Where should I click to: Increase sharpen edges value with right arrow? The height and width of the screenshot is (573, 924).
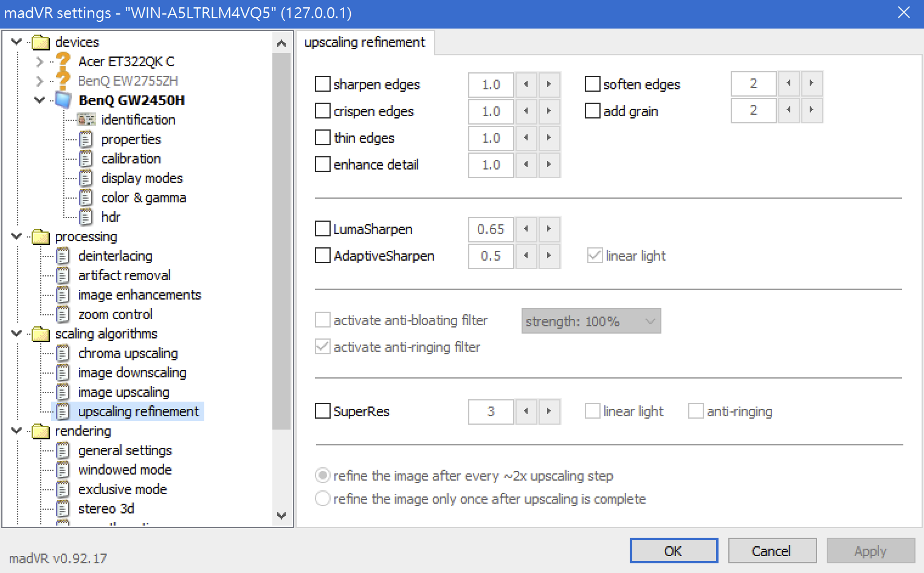549,84
